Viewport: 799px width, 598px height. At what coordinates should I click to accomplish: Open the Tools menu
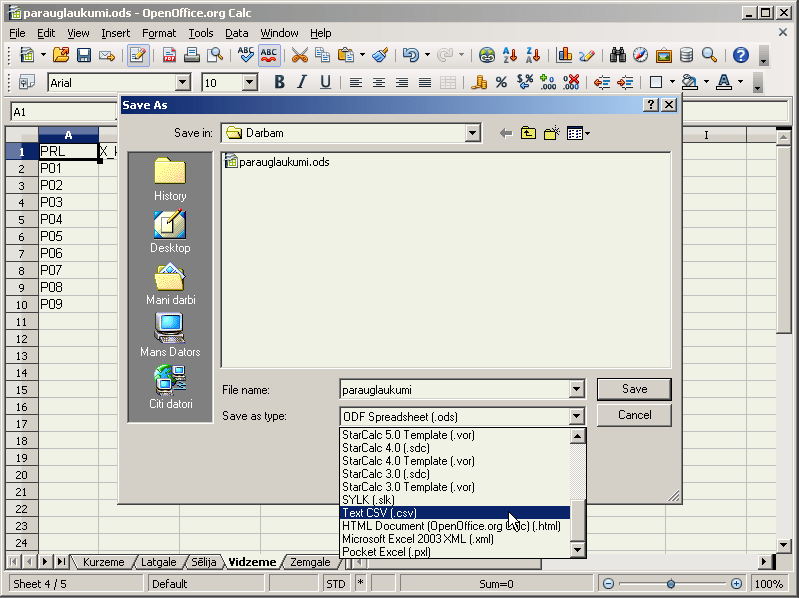[x=201, y=33]
